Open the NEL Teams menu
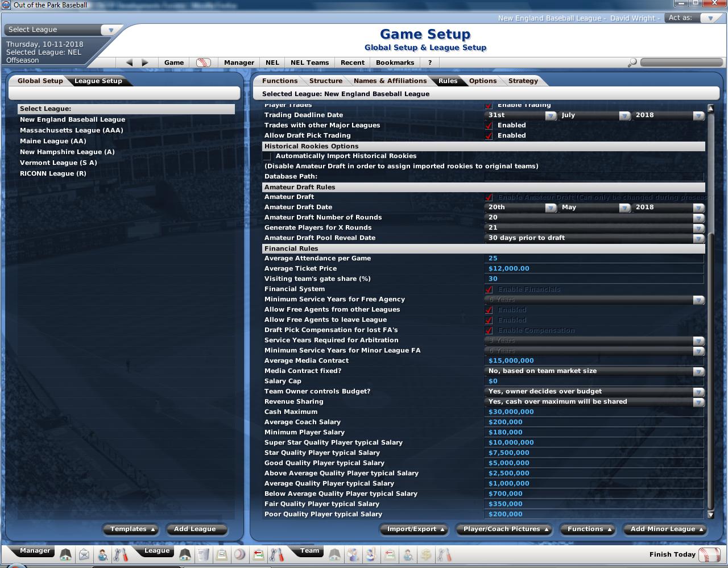The image size is (728, 568). 309,63
